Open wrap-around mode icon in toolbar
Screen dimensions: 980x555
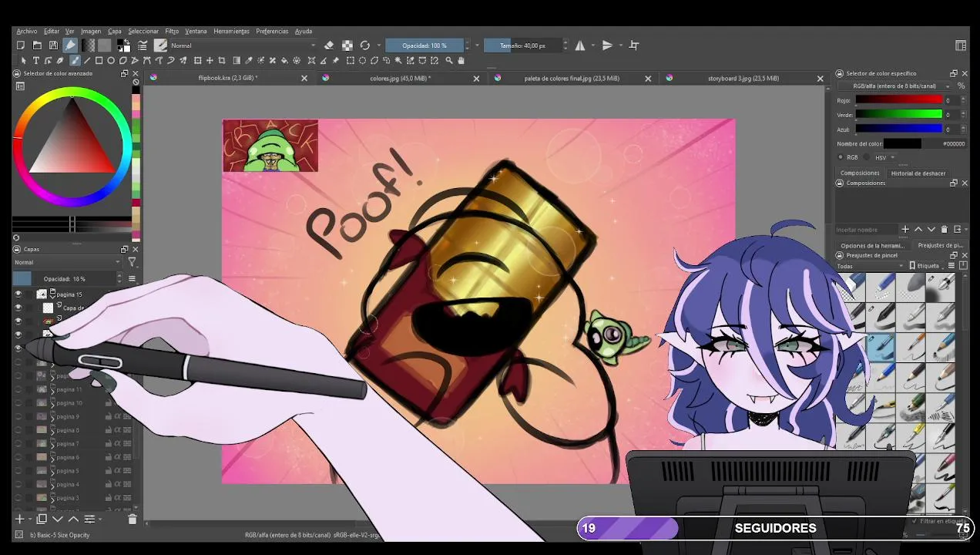634,45
